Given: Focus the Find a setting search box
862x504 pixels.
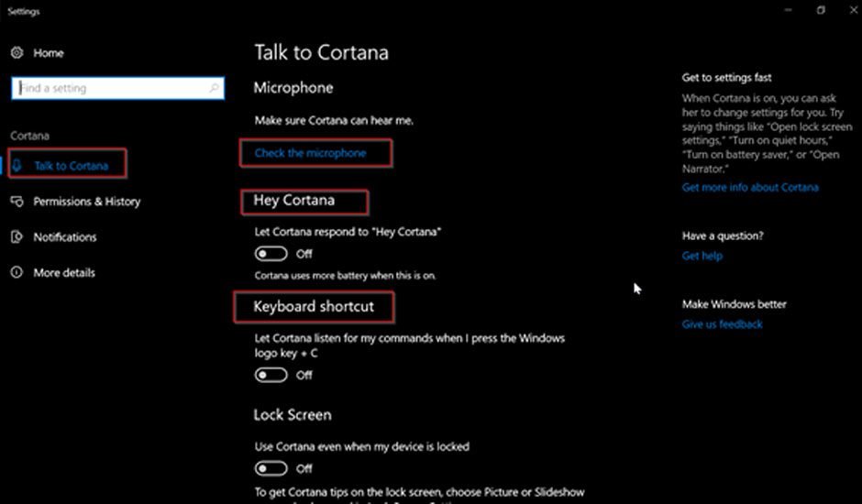Looking at the screenshot, I should [x=117, y=88].
